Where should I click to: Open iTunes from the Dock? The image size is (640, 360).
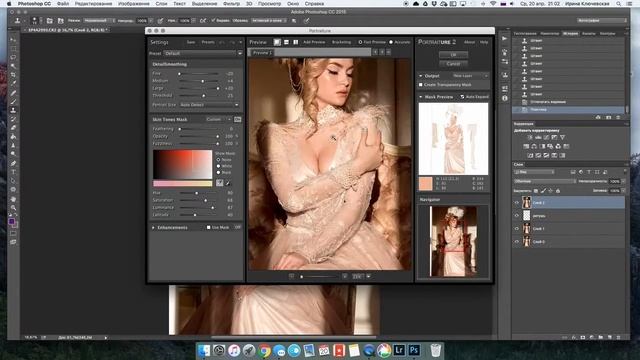click(x=234, y=350)
